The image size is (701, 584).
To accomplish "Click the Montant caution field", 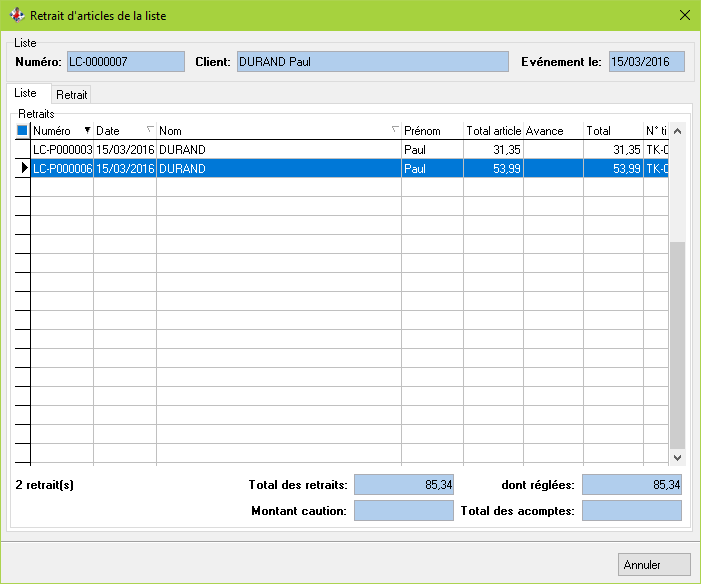I will click(x=403, y=511).
